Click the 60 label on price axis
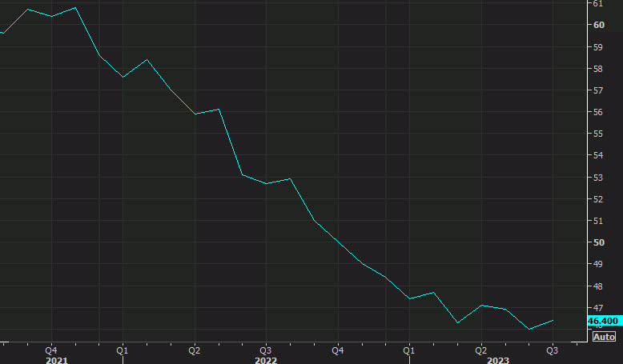Screen dimensions: 623x364 click(599, 25)
